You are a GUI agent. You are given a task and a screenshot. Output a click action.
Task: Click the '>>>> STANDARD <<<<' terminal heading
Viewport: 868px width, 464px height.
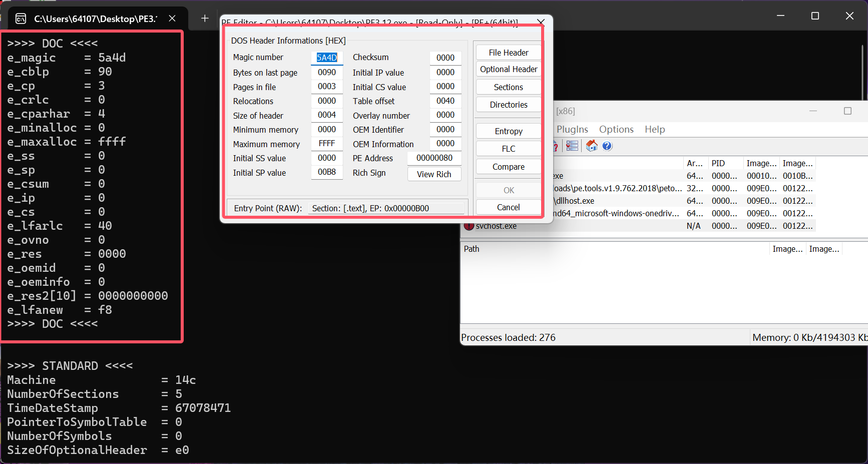pos(70,366)
